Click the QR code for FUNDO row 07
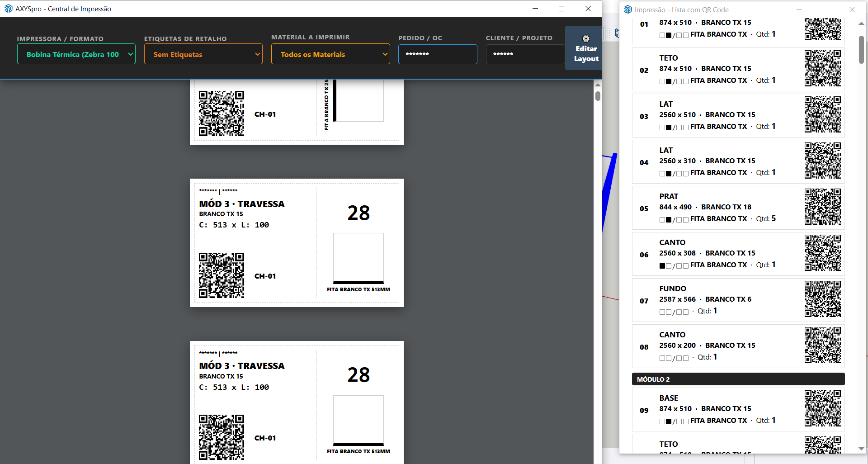This screenshot has height=464, width=868. click(x=823, y=299)
